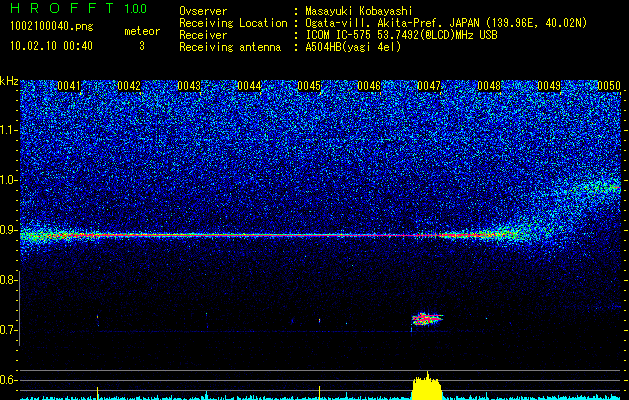Click the 0043 time marker
629x400 pixels.
pyautogui.click(x=189, y=86)
